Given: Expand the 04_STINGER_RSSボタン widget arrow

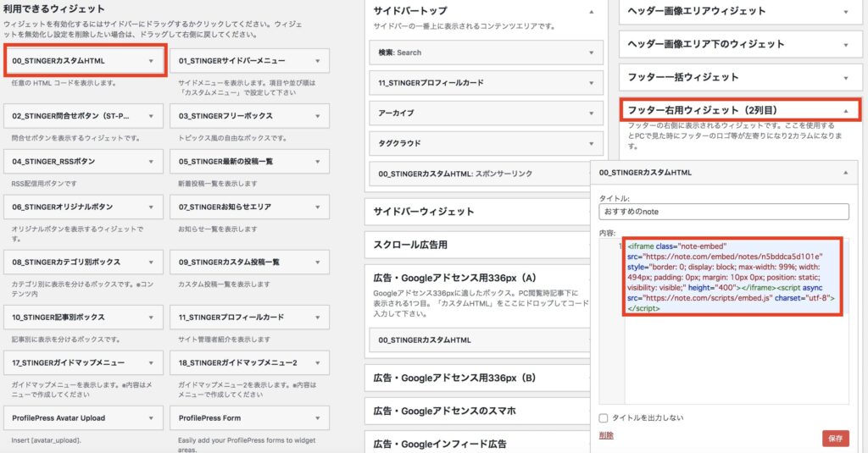Looking at the screenshot, I should pos(151,162).
